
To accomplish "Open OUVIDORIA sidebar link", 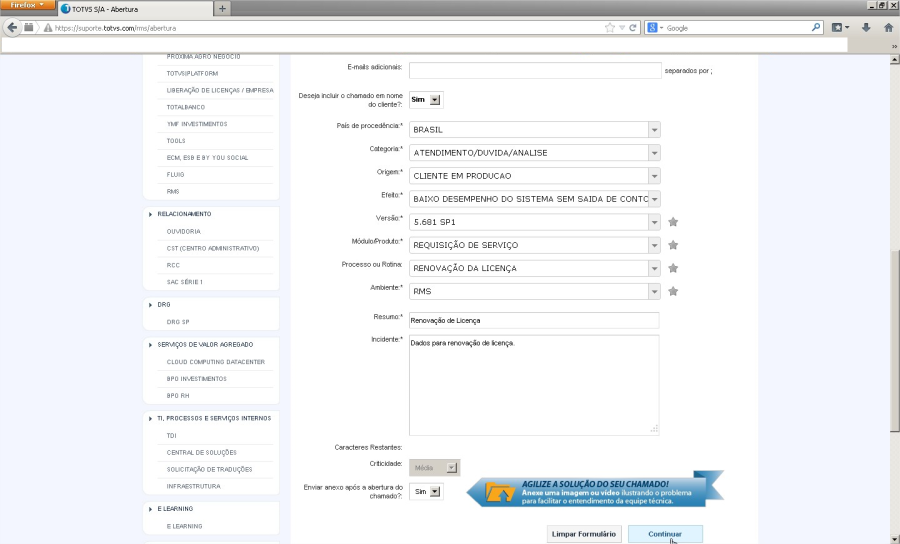I will tap(184, 231).
